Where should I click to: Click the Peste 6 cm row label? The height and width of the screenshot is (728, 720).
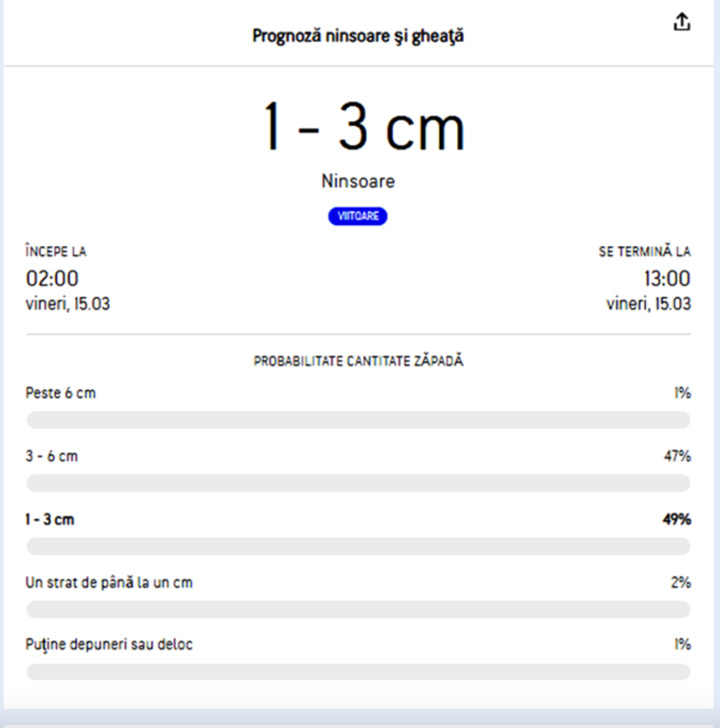coord(60,393)
